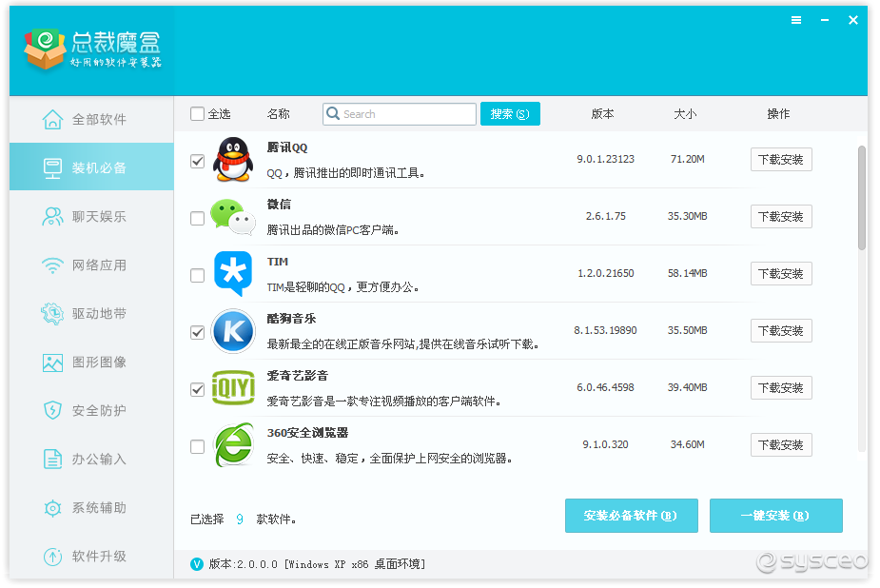The image size is (880, 588).
Task: Click the TIM blue star icon
Action: [x=233, y=273]
